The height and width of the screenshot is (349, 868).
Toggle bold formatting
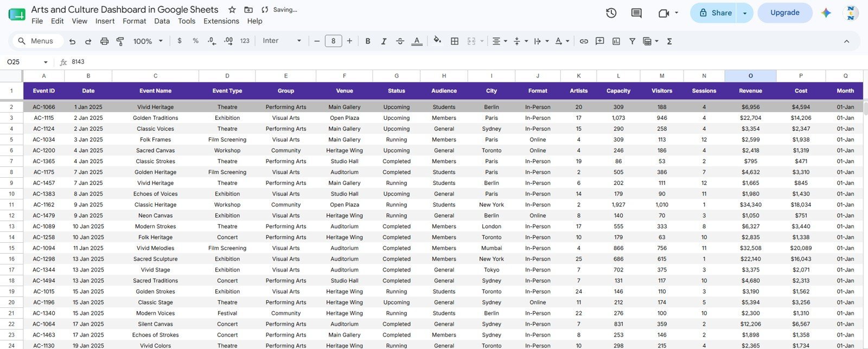(x=368, y=41)
